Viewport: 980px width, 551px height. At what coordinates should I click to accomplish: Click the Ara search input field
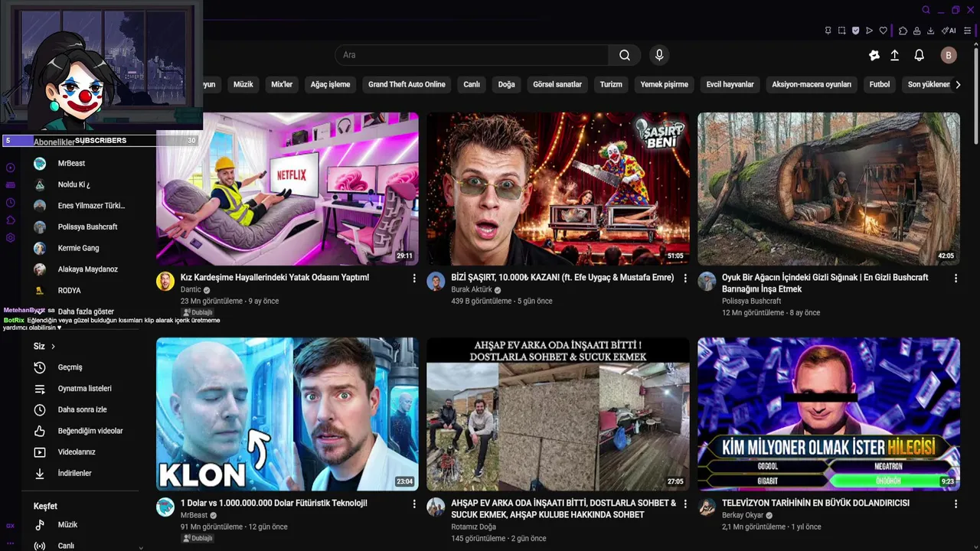(472, 55)
